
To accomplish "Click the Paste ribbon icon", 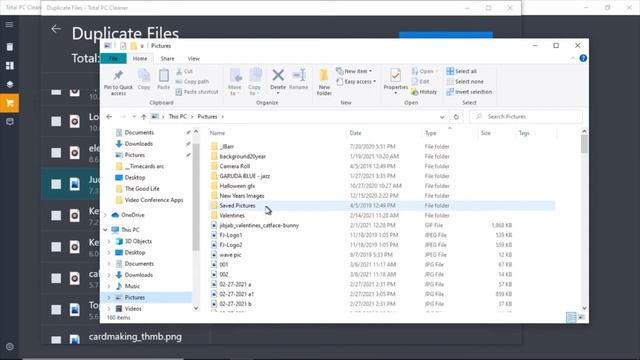I will click(164, 76).
